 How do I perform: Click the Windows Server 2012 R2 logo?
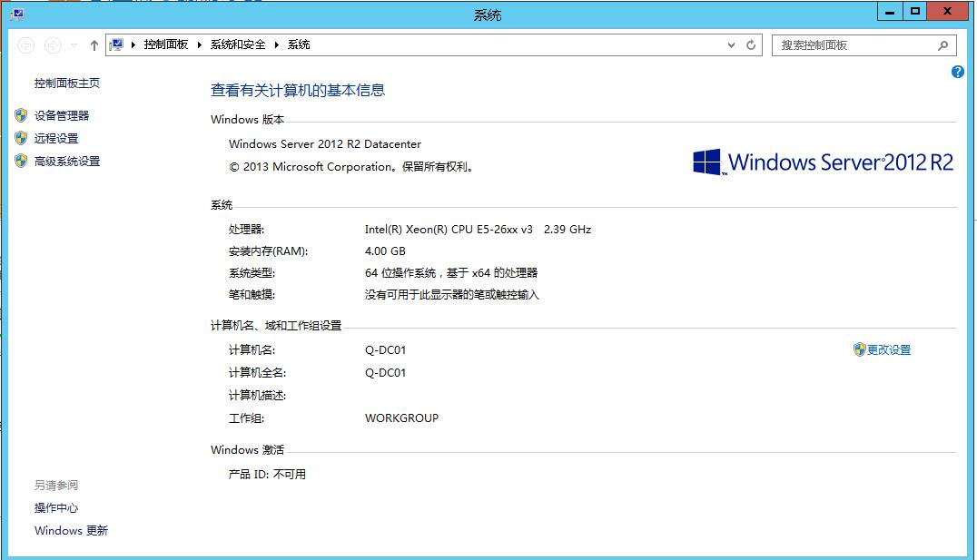coord(824,162)
